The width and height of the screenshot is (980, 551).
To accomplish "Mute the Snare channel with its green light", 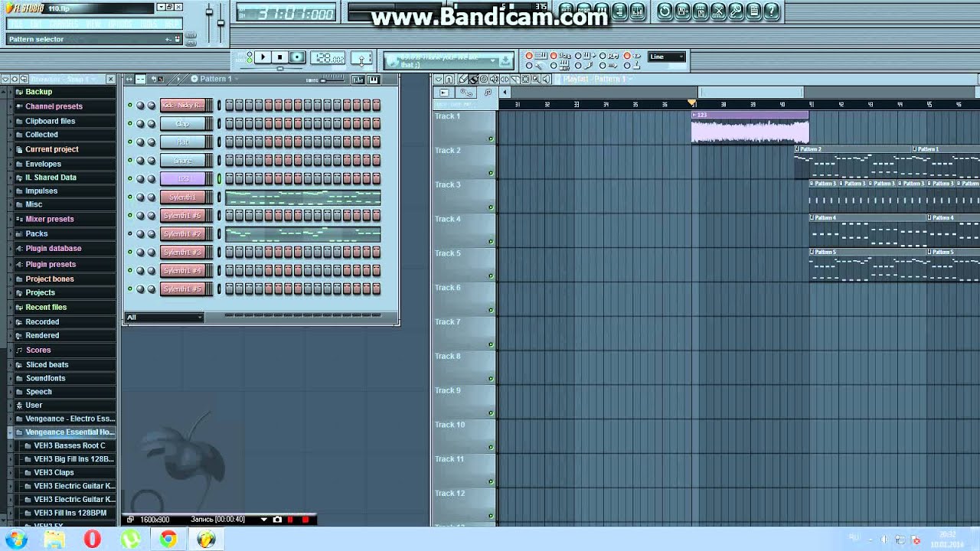I will click(130, 160).
